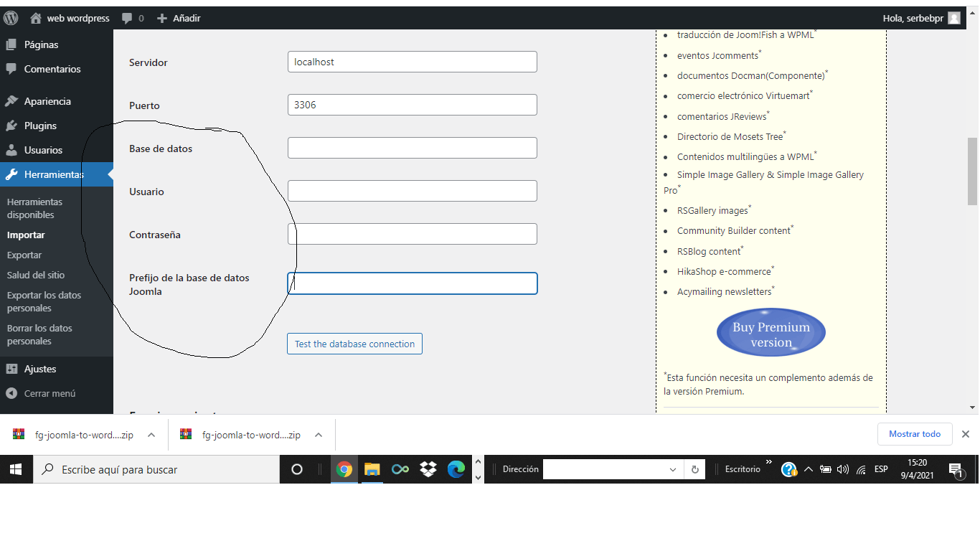This screenshot has width=980, height=551.
Task: Click the volume speaker icon
Action: pos(843,469)
